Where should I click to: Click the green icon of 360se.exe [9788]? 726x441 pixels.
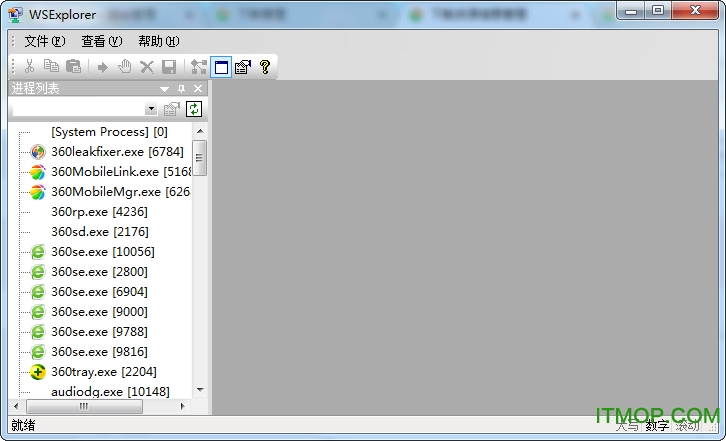38,332
